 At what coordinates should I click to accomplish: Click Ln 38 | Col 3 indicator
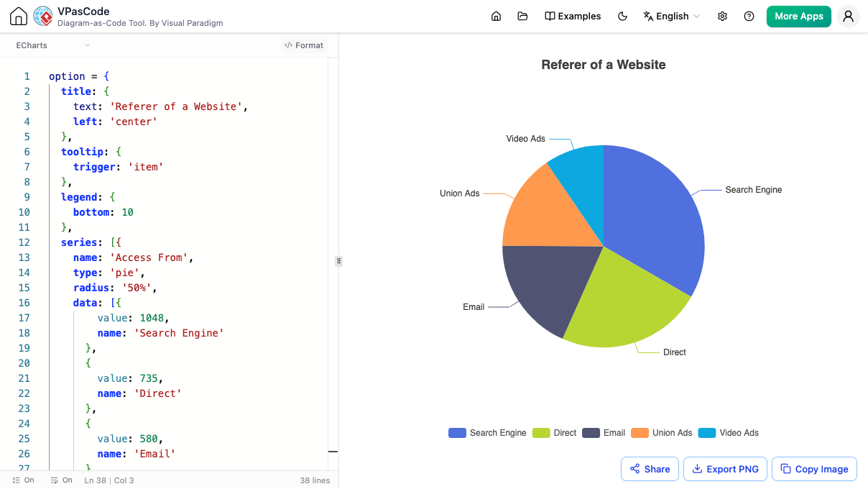pyautogui.click(x=109, y=480)
